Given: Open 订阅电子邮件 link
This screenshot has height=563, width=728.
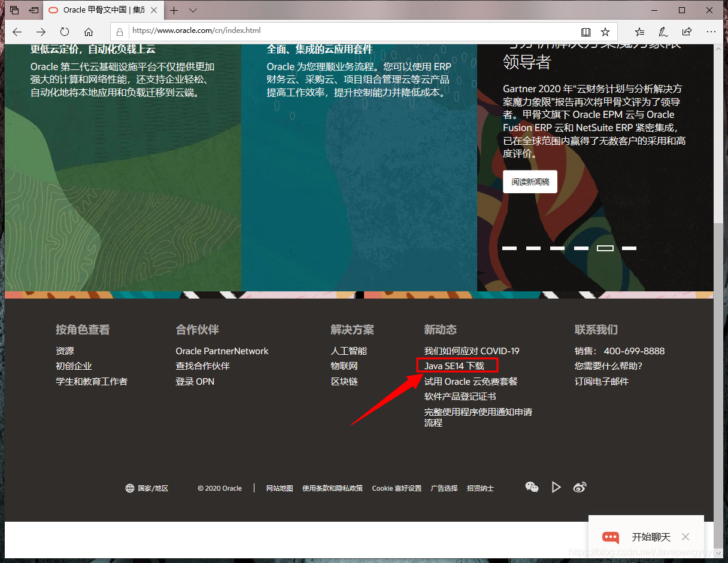Looking at the screenshot, I should pyautogui.click(x=602, y=382).
